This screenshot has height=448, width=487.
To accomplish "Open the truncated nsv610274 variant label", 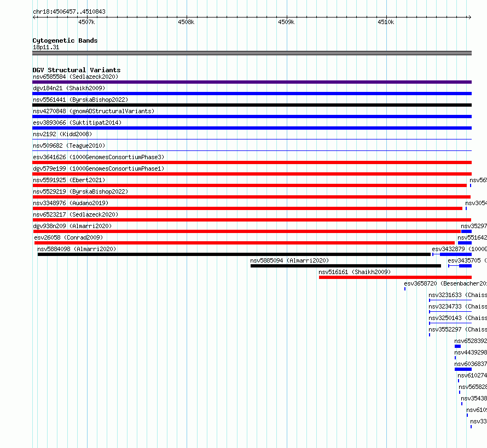I will pos(472,375).
